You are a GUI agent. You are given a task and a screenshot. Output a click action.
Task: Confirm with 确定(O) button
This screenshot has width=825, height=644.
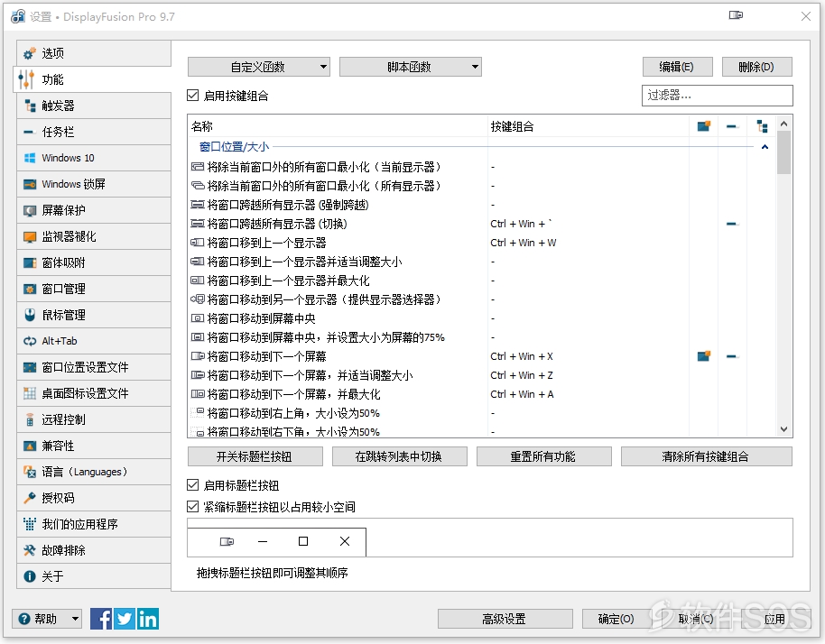click(615, 619)
